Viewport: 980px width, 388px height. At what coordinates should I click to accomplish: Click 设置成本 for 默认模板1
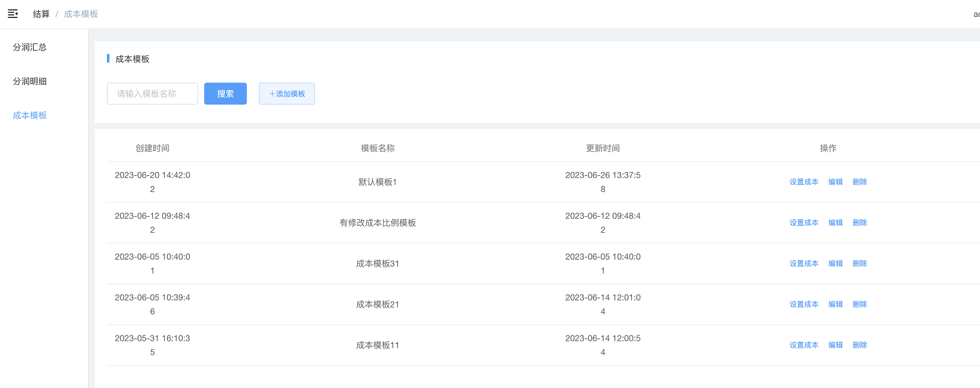[804, 182]
